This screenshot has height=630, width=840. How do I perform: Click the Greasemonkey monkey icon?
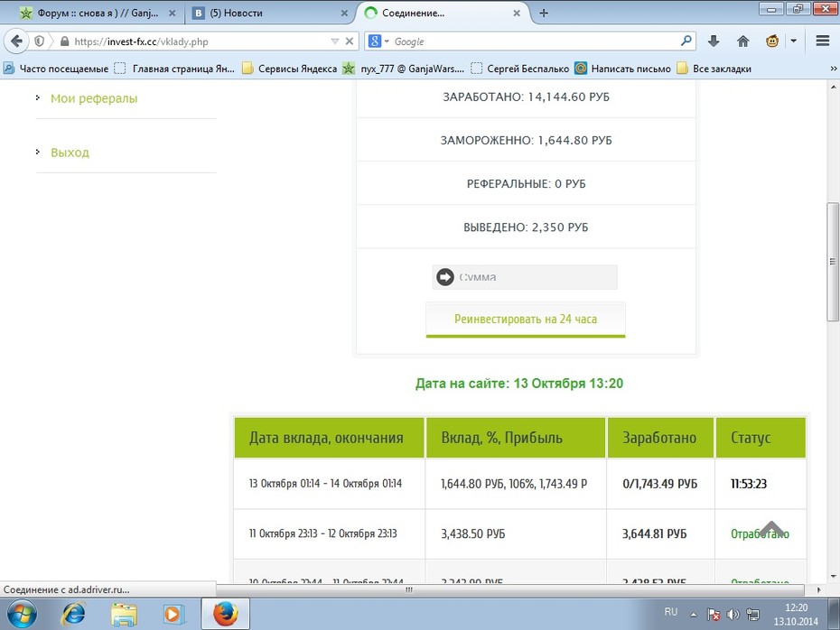pos(772,41)
